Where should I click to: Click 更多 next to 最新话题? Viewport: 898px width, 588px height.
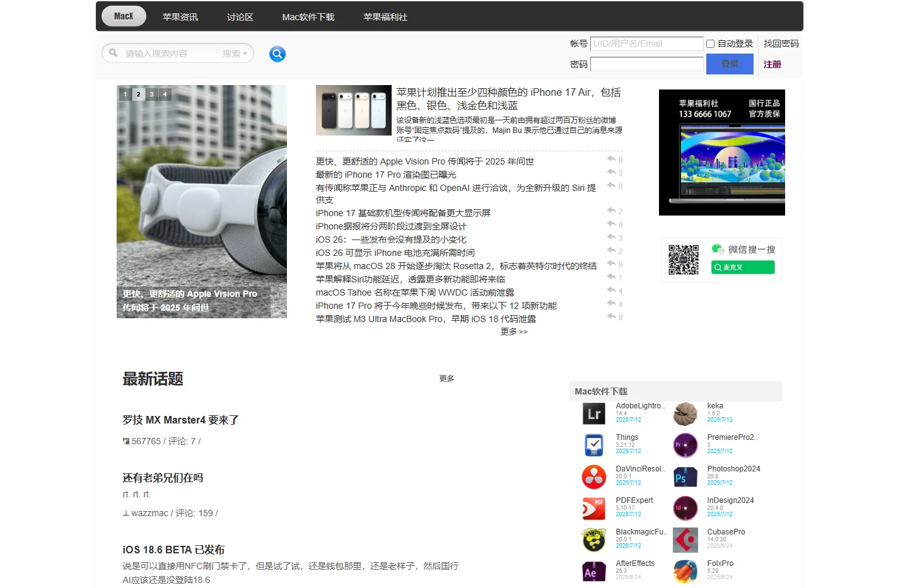[x=446, y=378]
